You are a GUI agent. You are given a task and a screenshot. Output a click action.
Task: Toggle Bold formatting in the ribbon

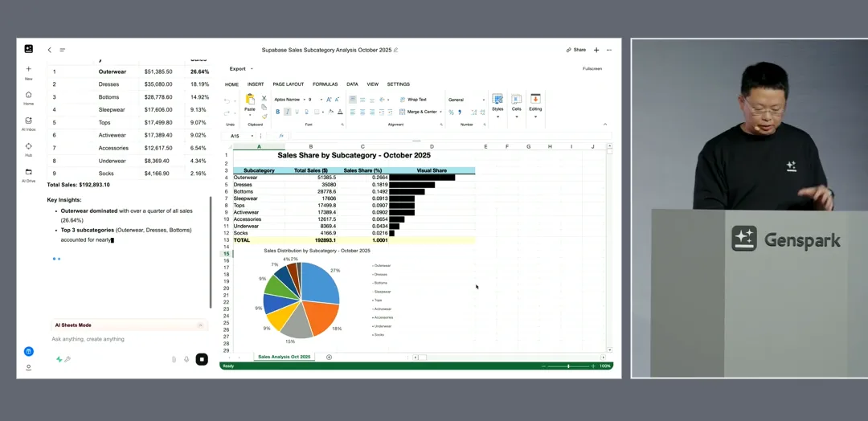277,112
